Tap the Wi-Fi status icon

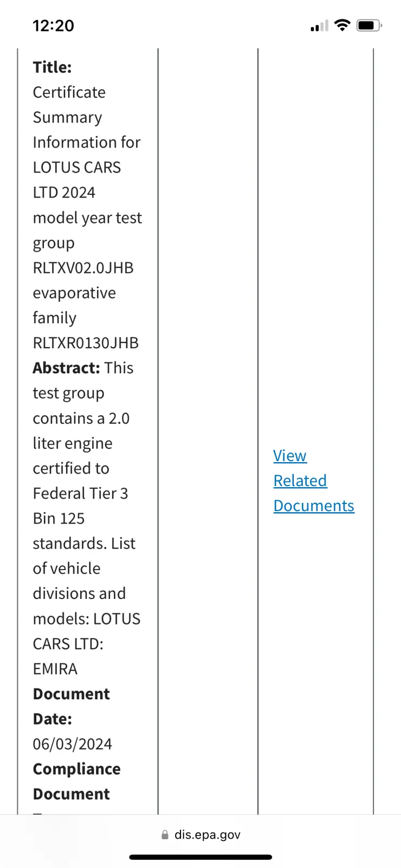click(342, 25)
